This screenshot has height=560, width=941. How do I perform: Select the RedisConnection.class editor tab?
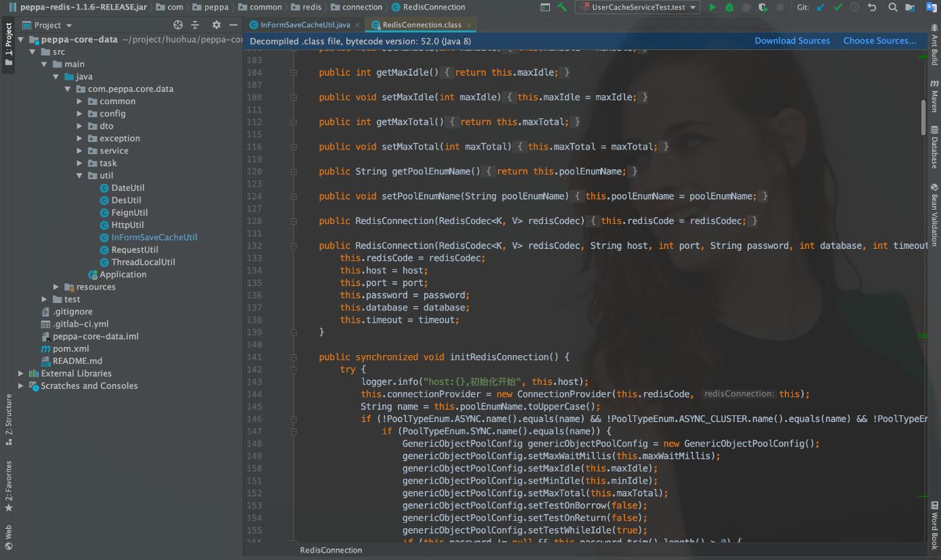tap(421, 25)
